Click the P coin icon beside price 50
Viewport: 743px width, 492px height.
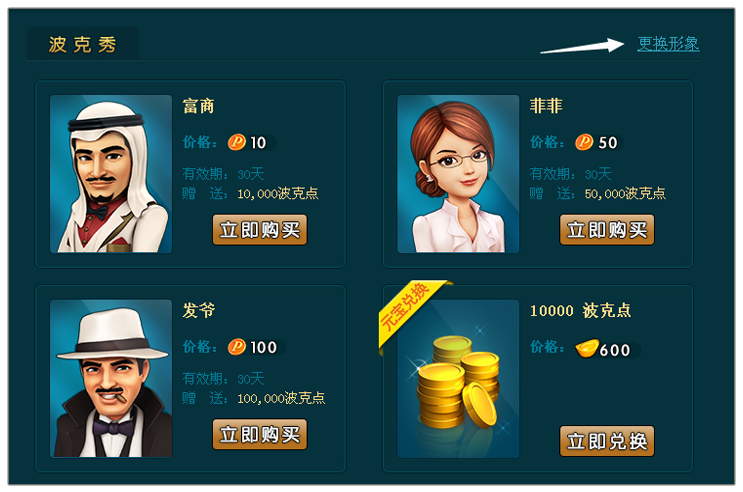point(584,142)
